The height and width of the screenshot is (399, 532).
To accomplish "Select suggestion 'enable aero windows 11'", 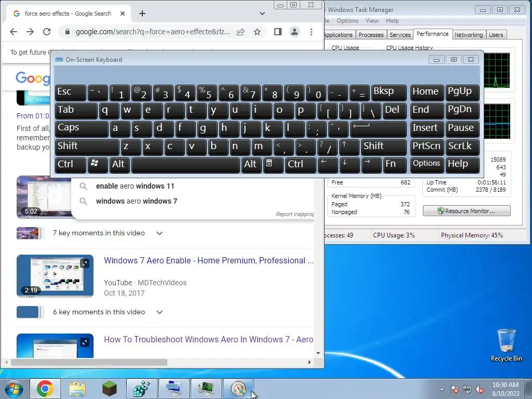I will point(135,186).
